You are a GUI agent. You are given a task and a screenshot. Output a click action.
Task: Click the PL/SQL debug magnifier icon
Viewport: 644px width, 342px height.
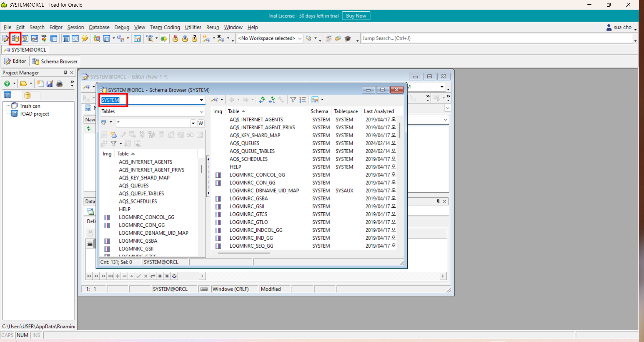tap(150, 39)
